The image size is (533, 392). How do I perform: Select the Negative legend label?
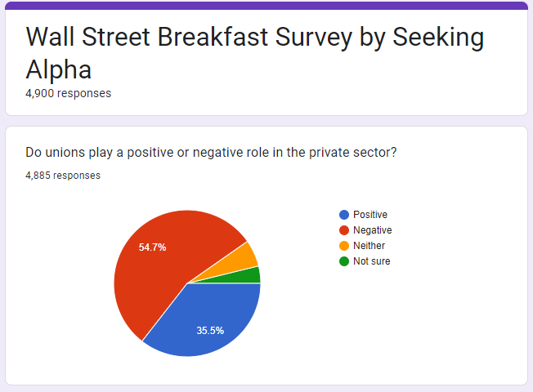coord(373,230)
